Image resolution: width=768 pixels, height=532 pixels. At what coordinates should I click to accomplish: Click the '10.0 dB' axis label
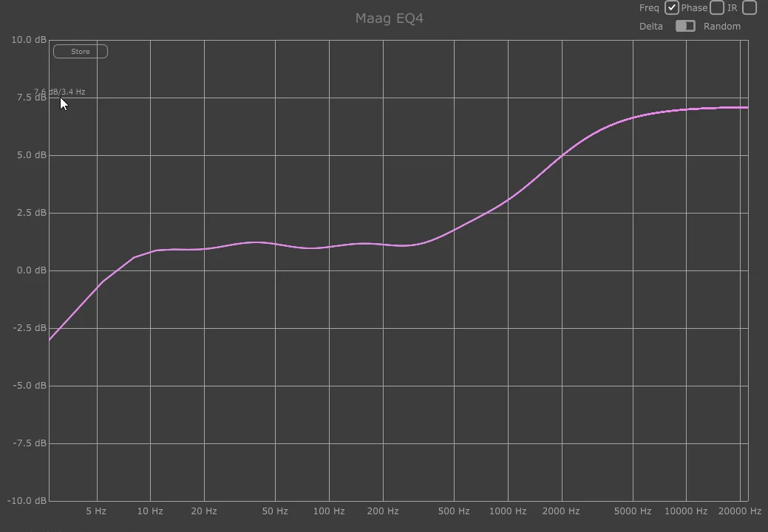pos(29,40)
